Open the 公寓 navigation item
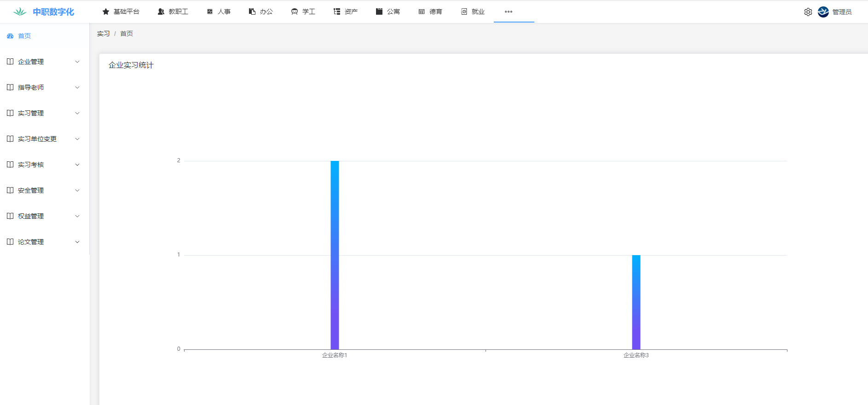 (388, 12)
